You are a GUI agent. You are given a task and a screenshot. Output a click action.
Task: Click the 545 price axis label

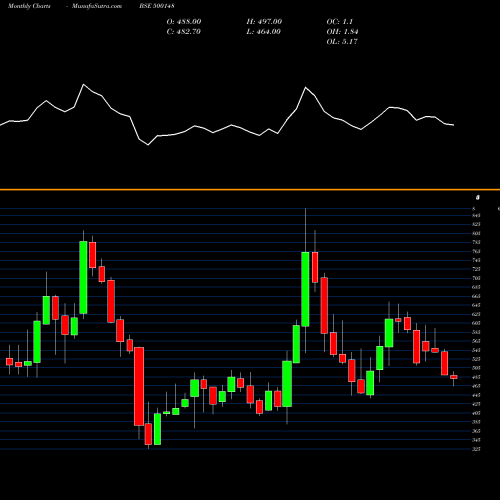click(x=476, y=350)
